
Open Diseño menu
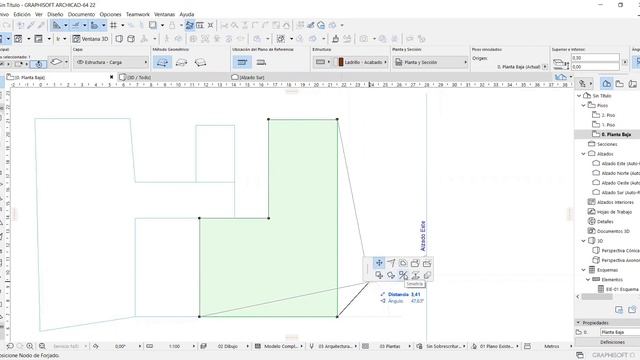coord(55,14)
